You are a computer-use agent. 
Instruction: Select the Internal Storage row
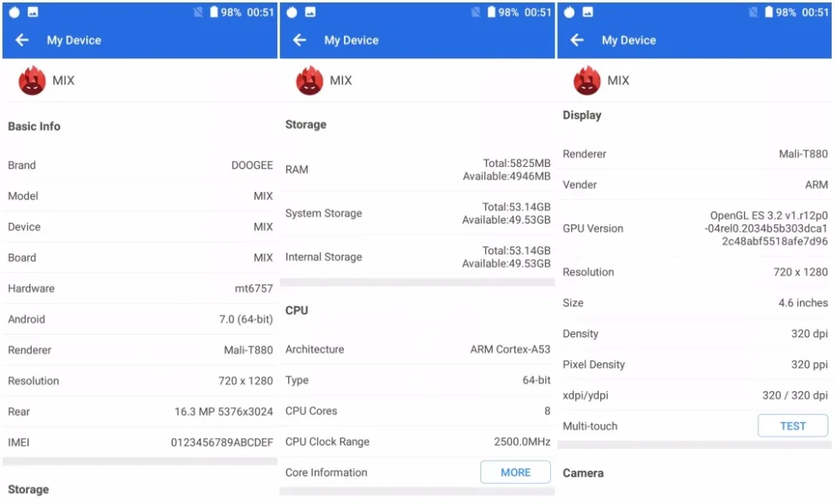coord(417,257)
